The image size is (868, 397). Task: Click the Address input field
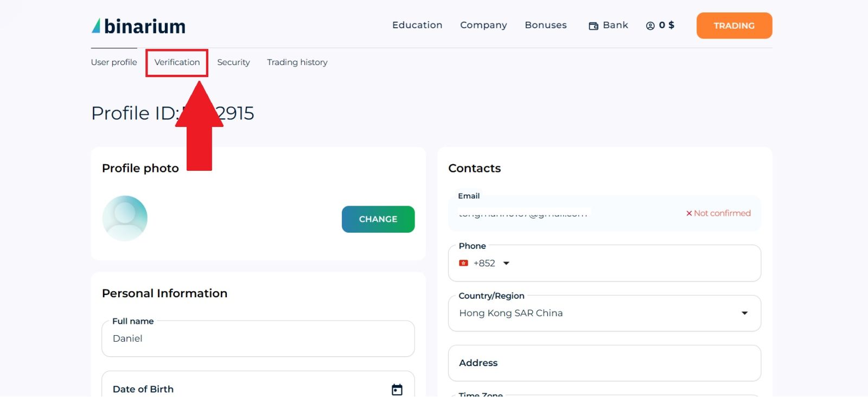(604, 363)
